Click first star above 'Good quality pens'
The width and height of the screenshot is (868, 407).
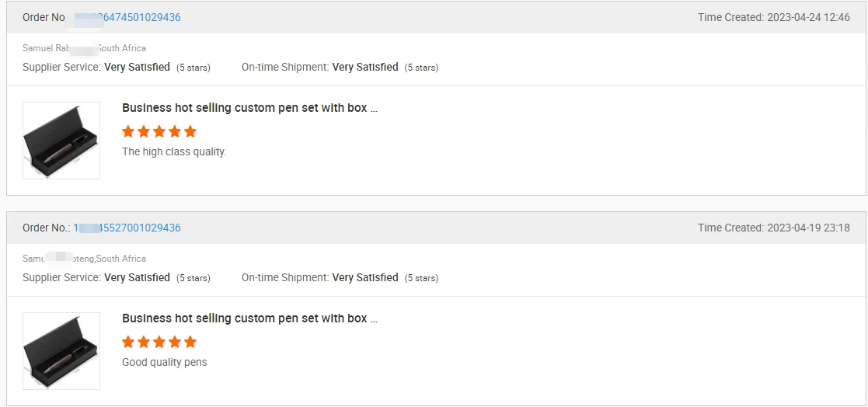128,342
